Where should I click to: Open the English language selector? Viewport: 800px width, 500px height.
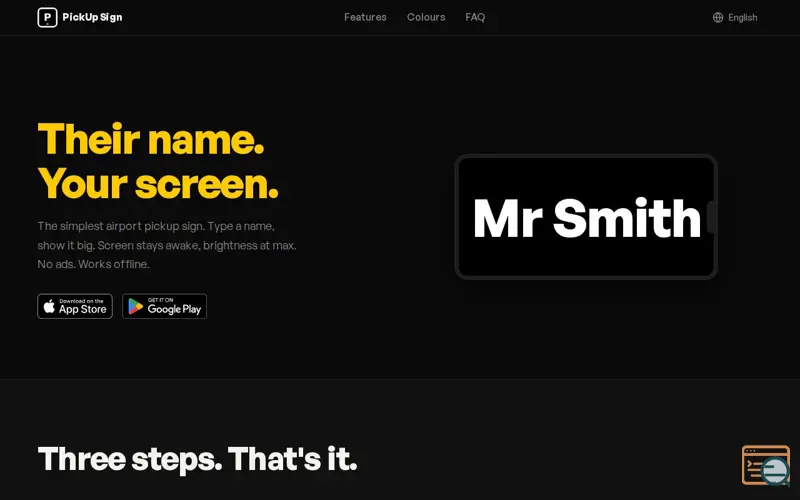click(735, 17)
